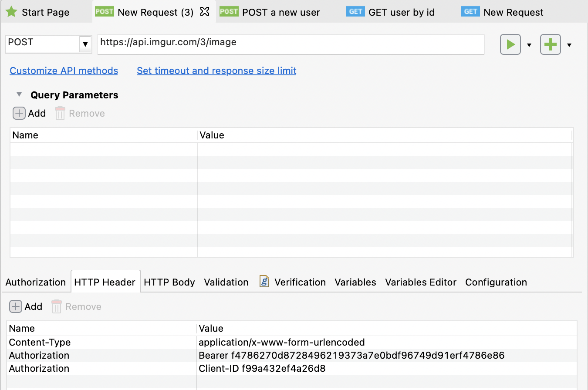Click the Groovy g icon on the Verification tab
The width and height of the screenshot is (588, 390).
264,282
